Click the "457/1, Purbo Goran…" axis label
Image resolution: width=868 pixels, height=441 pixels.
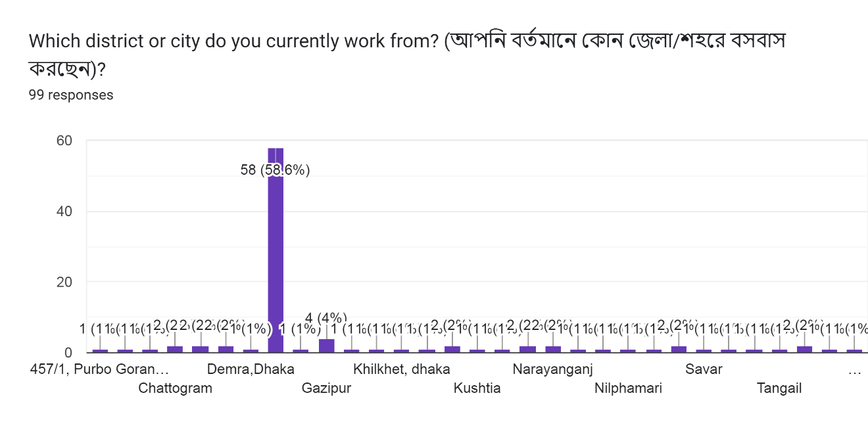[x=99, y=369]
